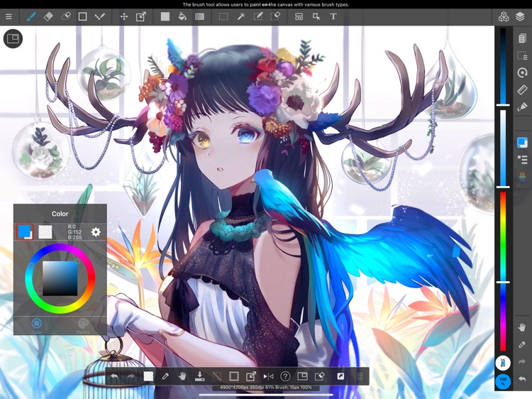This screenshot has width=532, height=399.
Task: Click undo in bottom shortcut bar
Action: [114, 376]
